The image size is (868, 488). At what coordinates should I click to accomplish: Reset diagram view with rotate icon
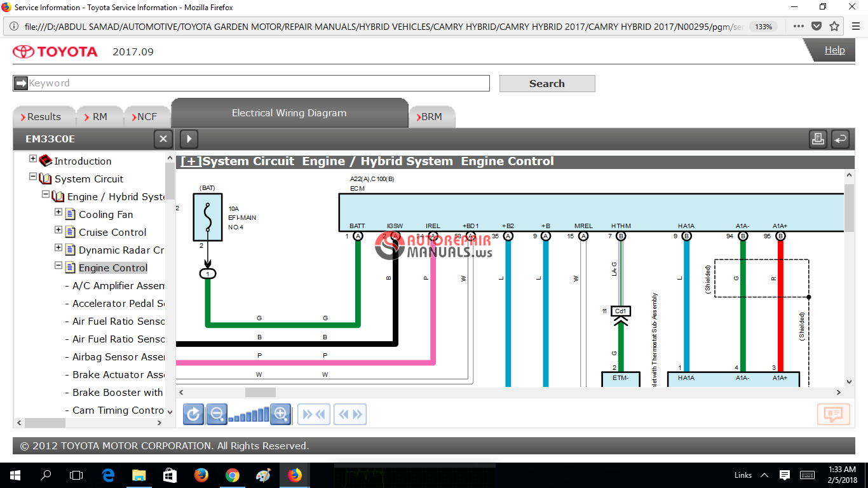click(194, 414)
